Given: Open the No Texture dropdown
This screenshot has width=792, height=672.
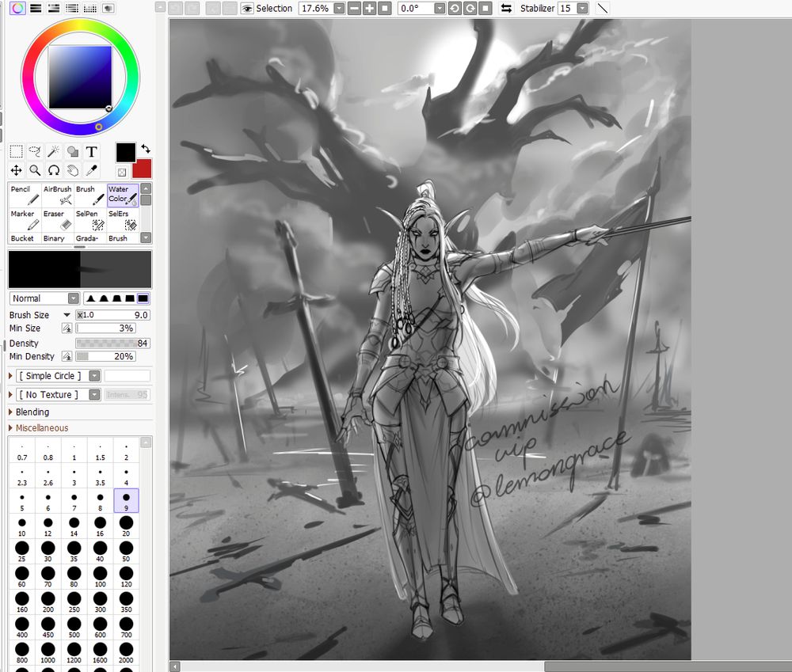Looking at the screenshot, I should pyautogui.click(x=94, y=395).
